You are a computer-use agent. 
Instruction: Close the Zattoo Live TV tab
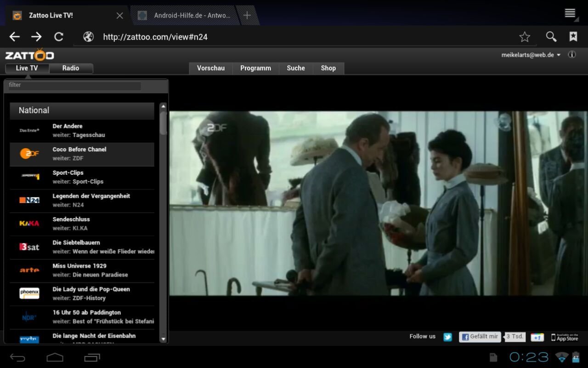pos(119,15)
